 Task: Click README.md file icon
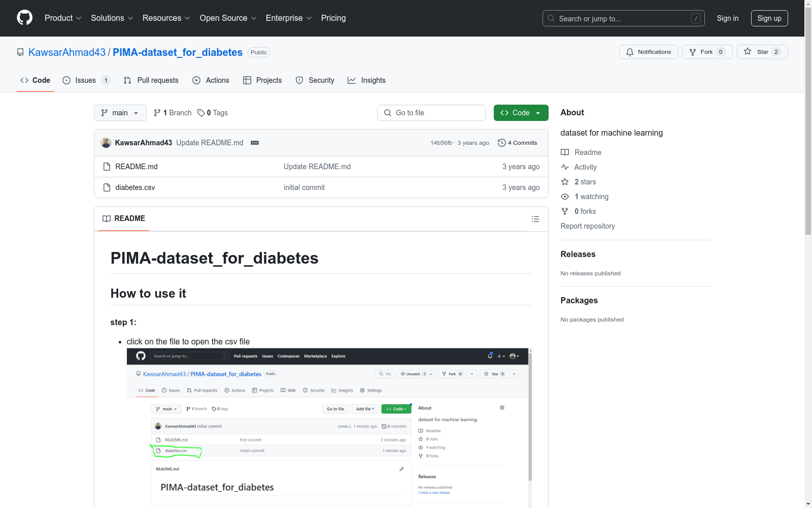tap(107, 167)
